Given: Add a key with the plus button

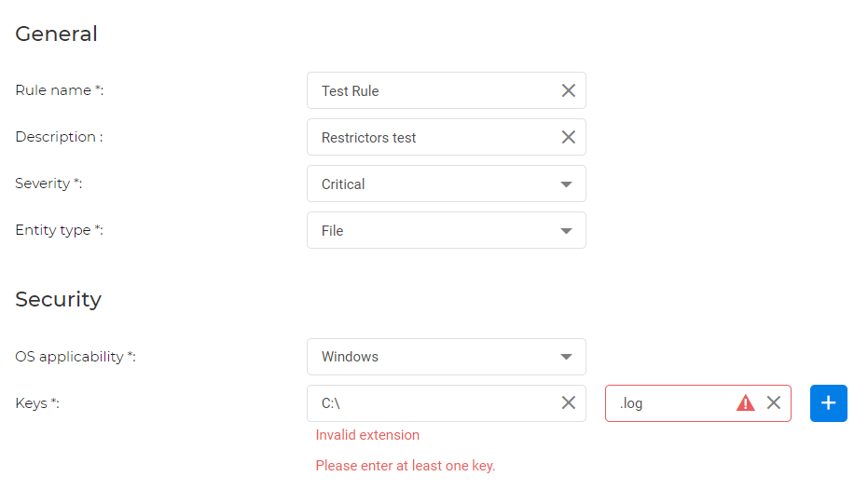Looking at the screenshot, I should point(828,403).
